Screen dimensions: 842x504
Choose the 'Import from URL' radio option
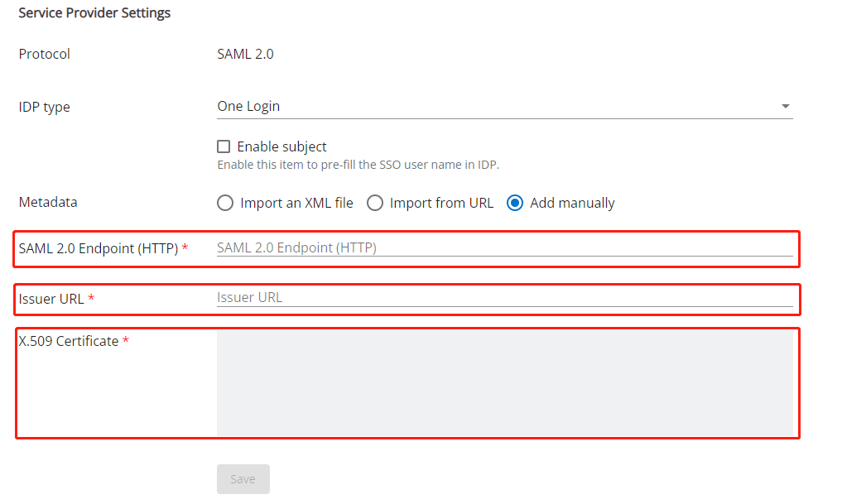click(375, 203)
